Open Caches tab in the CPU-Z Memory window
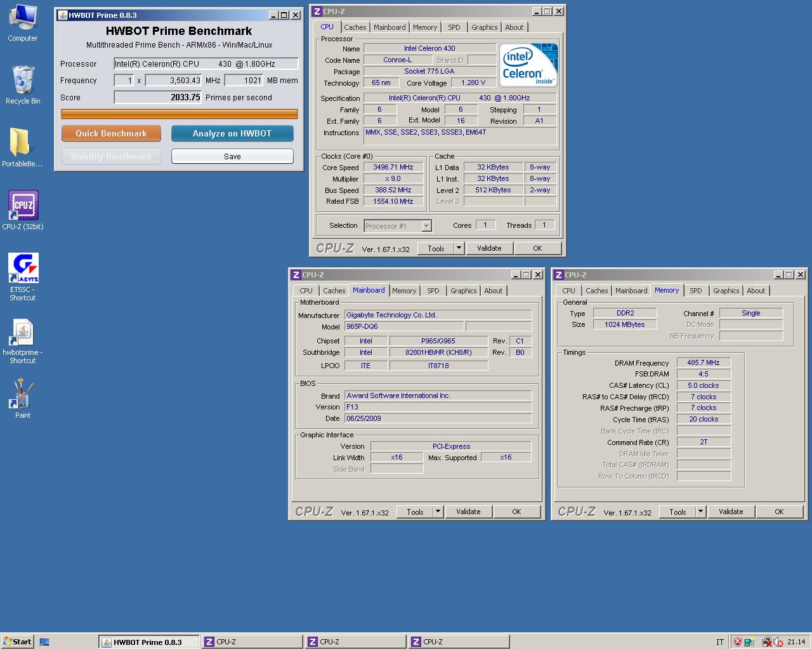 coord(596,291)
